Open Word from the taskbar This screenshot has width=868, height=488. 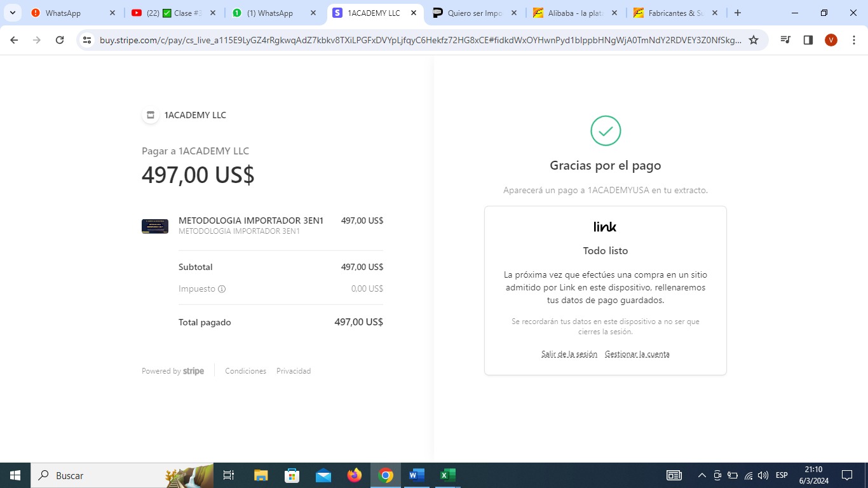coord(417,475)
